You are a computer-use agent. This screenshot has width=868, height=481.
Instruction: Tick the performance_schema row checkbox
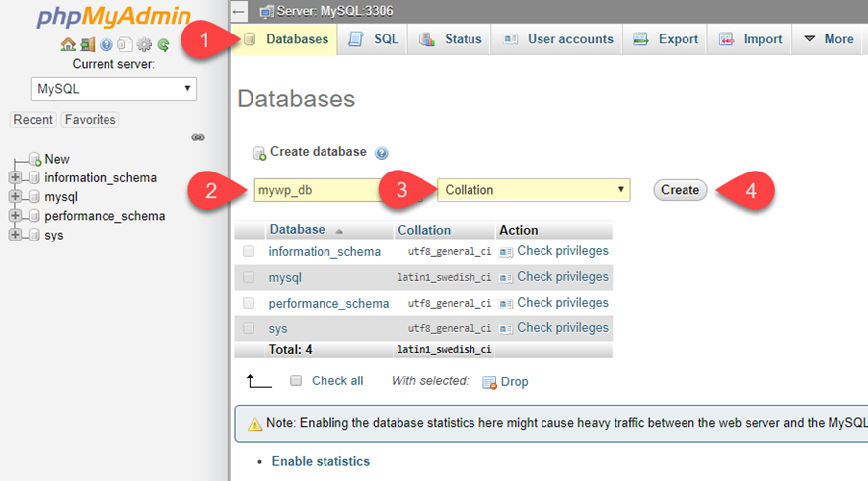[x=249, y=303]
